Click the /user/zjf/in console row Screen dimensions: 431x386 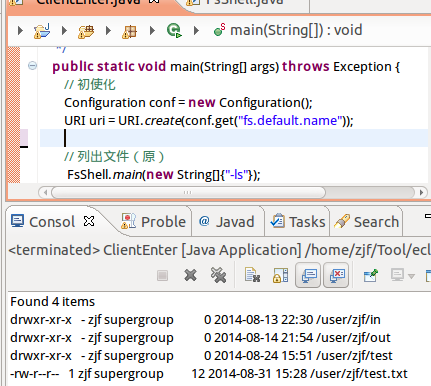click(x=195, y=319)
